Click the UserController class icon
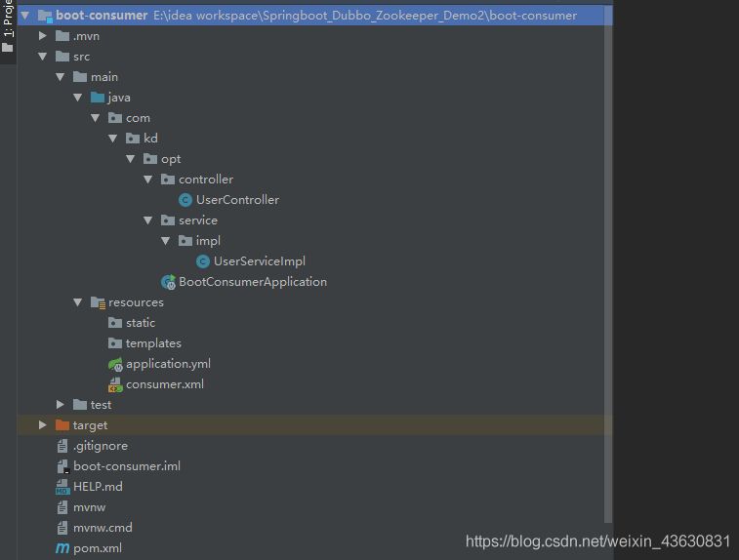Viewport: 739px width, 560px height. [x=185, y=200]
